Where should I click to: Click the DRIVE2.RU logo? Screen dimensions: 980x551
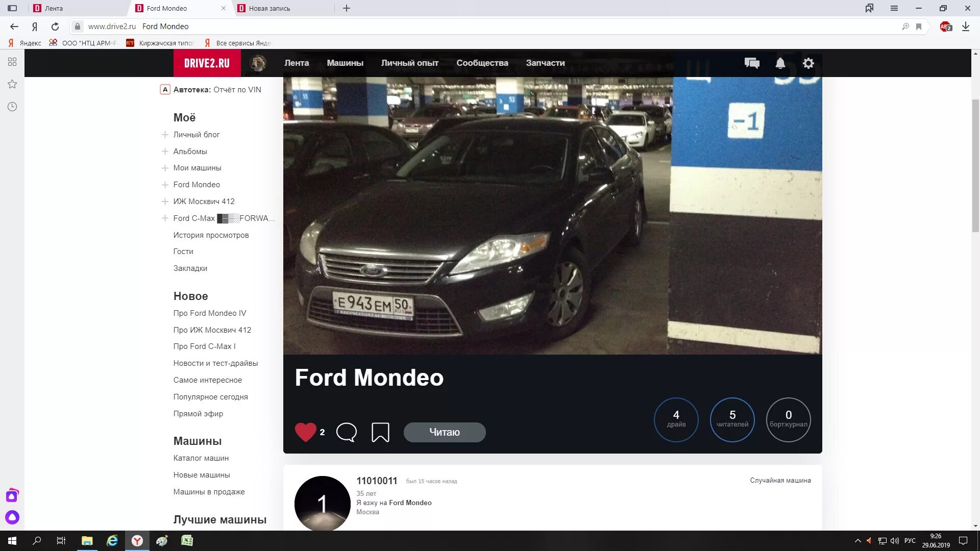click(207, 63)
